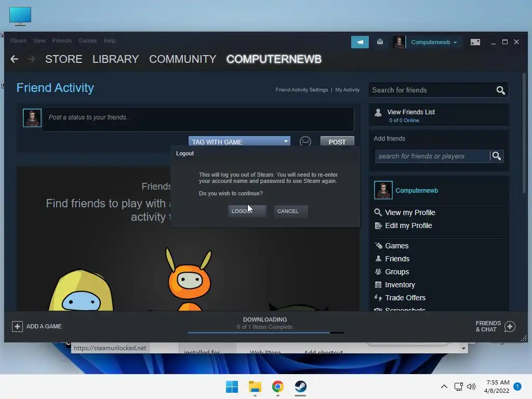Open the Friends menu
532x399 pixels.
pos(62,41)
